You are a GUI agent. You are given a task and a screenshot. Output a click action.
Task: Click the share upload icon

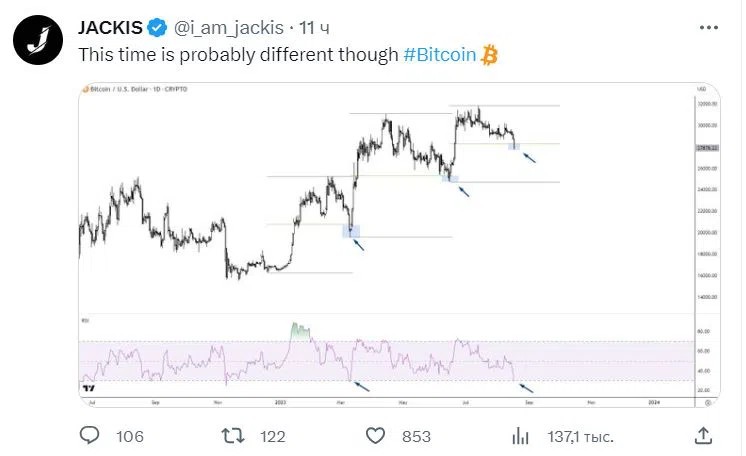[704, 435]
